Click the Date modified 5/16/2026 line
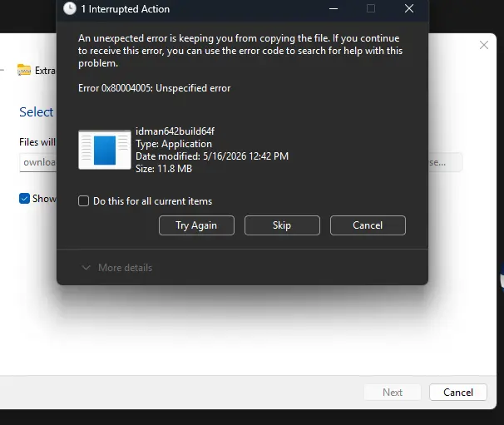This screenshot has height=425, width=504. point(212,156)
